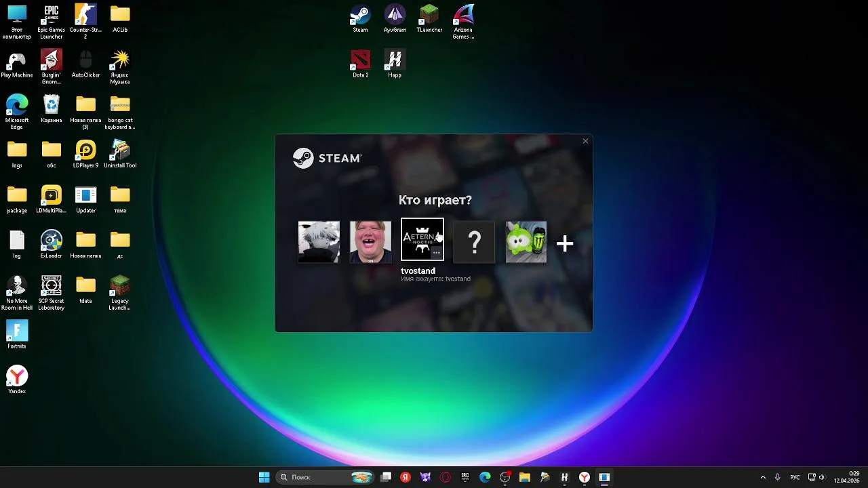Image resolution: width=868 pixels, height=488 pixels.
Task: Open the taskbar clock and date
Action: coord(847,477)
